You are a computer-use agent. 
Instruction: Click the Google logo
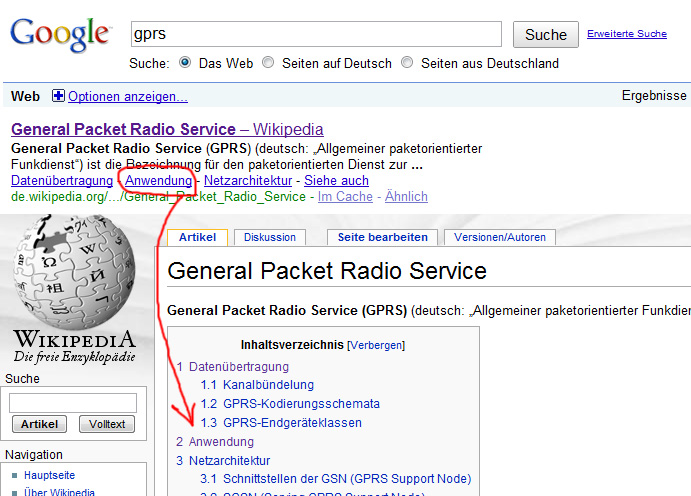click(59, 34)
